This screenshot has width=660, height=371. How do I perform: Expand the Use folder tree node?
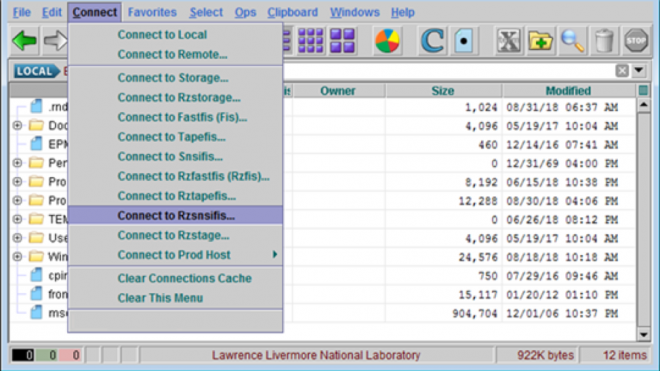coord(17,238)
